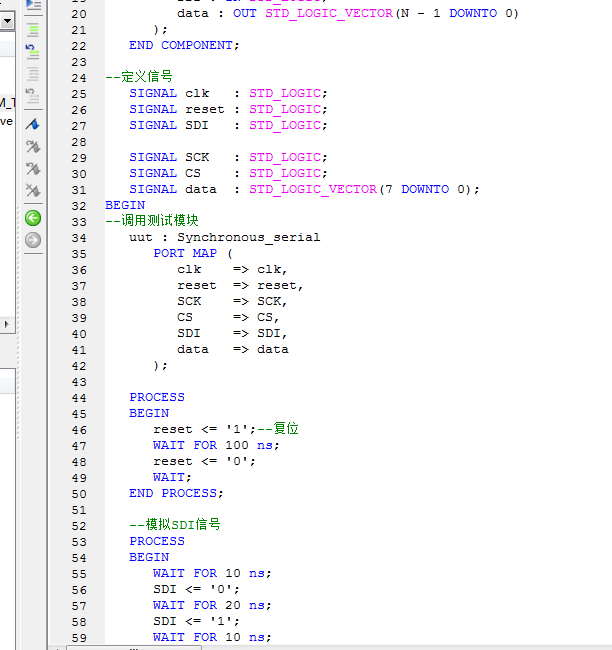Go to previous bookmark icon
The image size is (612, 650).
tap(33, 168)
